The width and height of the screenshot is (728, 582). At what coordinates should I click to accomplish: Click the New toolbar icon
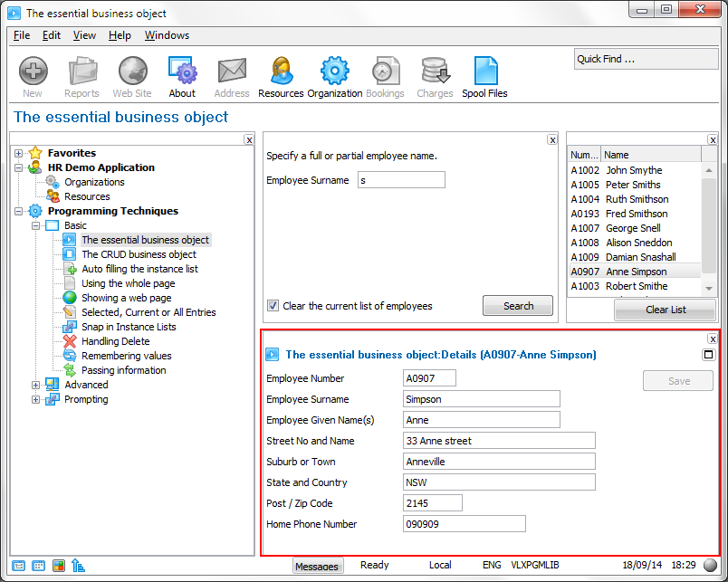33,71
